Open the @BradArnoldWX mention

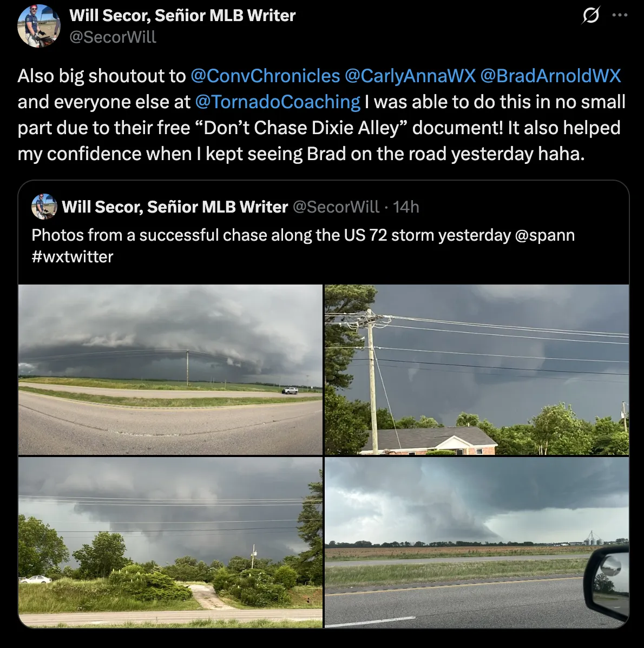point(550,76)
